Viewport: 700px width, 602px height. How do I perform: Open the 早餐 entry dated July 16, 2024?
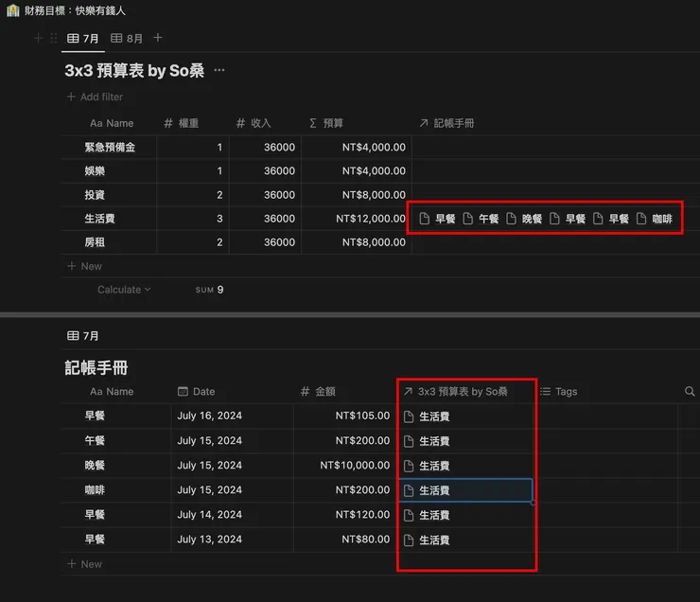click(95, 416)
